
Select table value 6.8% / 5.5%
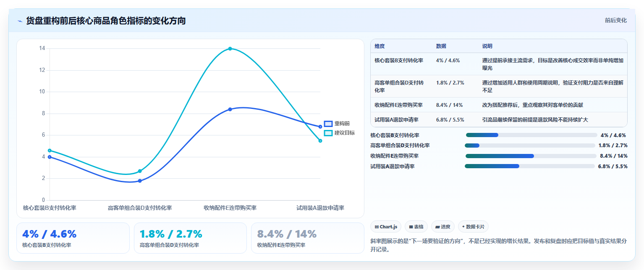(x=450, y=120)
